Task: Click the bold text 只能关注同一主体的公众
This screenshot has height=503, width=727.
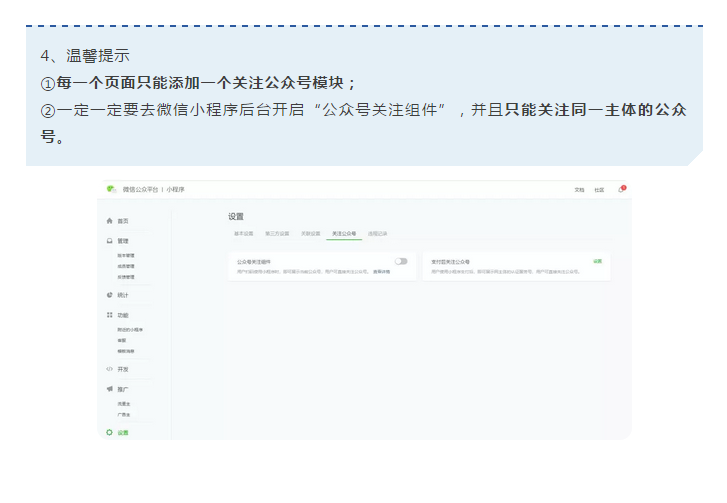Action: tap(595, 110)
